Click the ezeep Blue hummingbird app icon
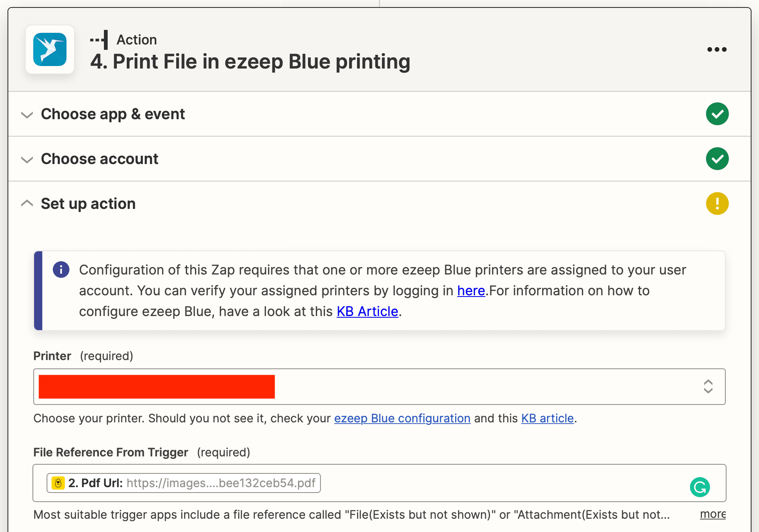 pos(50,49)
